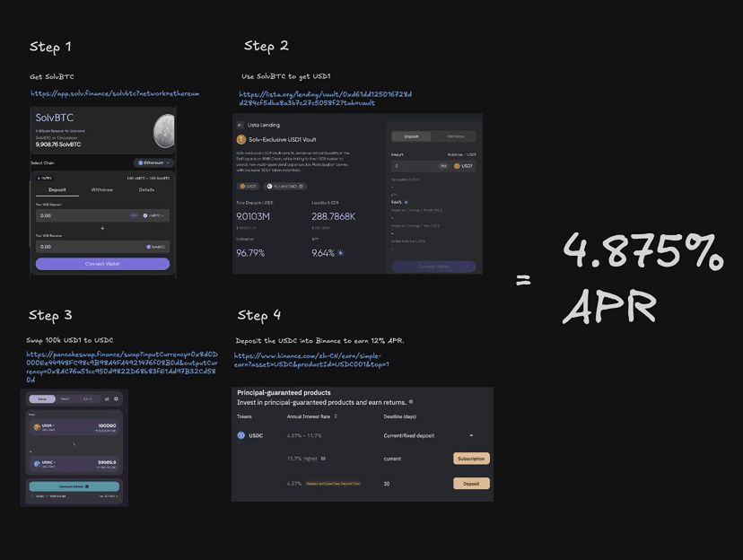Select the Deposit tab in the Lista vault panel
This screenshot has width=743, height=560.
click(411, 136)
